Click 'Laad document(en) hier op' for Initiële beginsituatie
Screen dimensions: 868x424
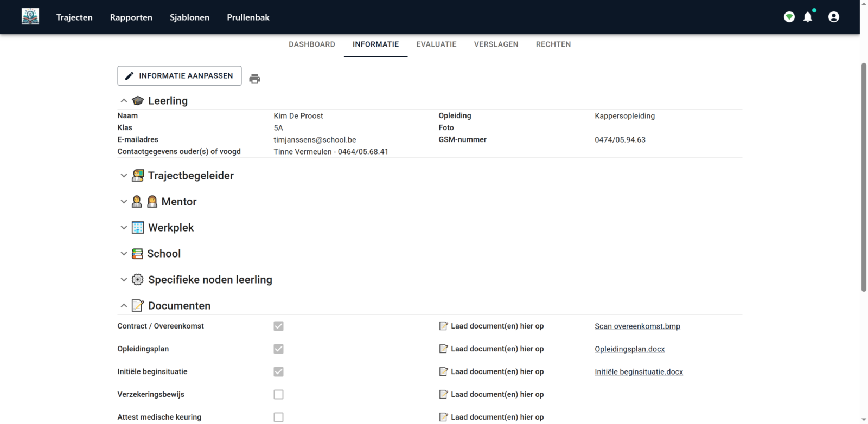[497, 371]
